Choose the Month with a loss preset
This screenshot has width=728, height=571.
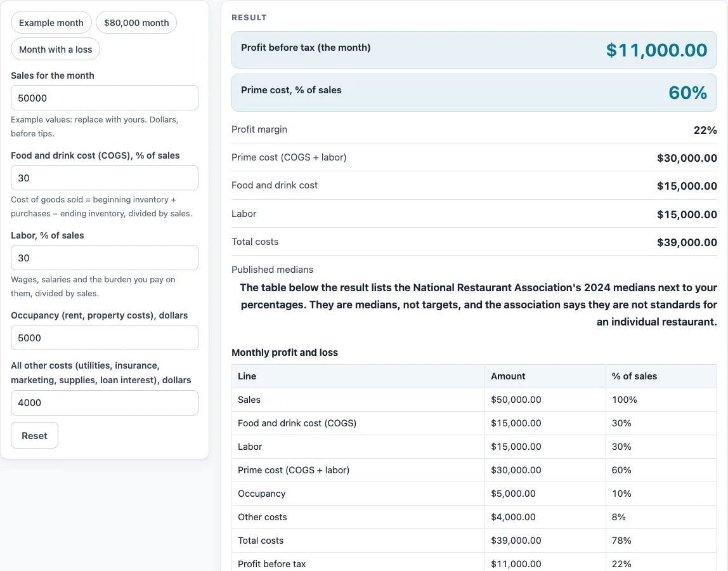(55, 49)
